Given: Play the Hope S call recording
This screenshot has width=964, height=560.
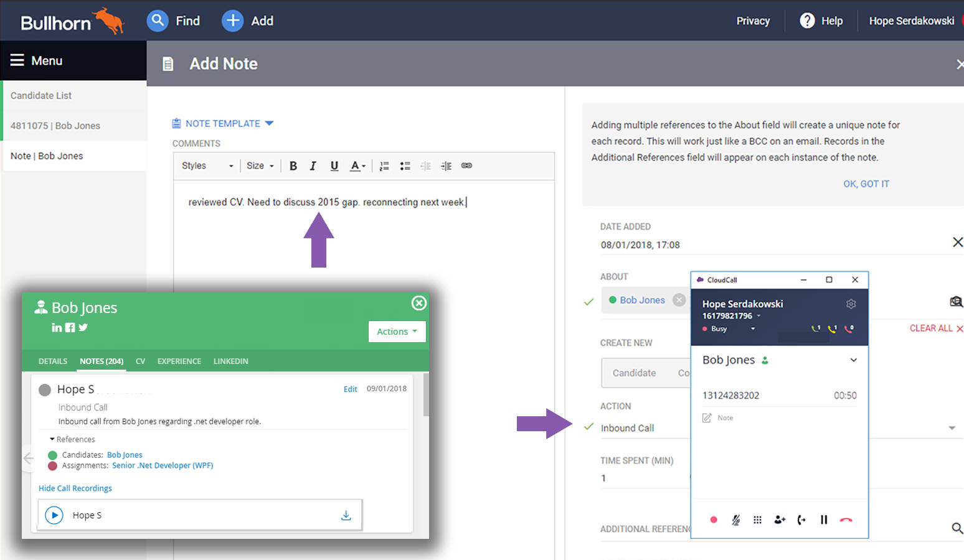Looking at the screenshot, I should click(x=54, y=515).
